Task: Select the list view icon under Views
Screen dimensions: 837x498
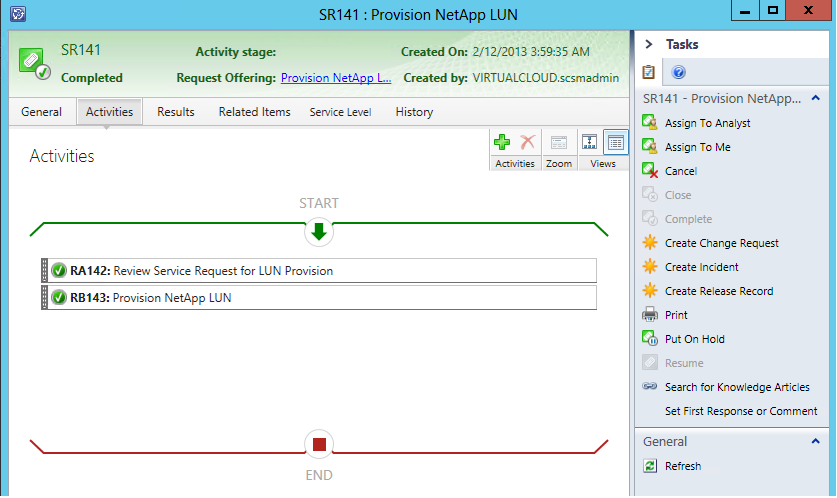Action: (615, 143)
